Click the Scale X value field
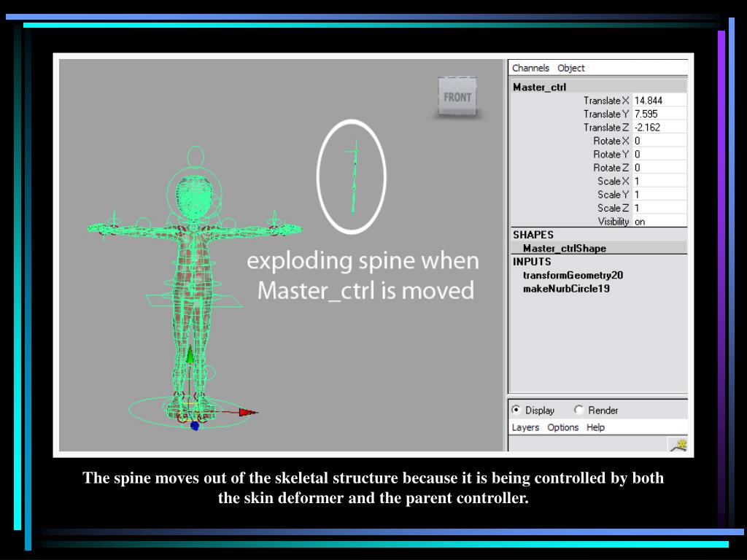 tap(659, 181)
